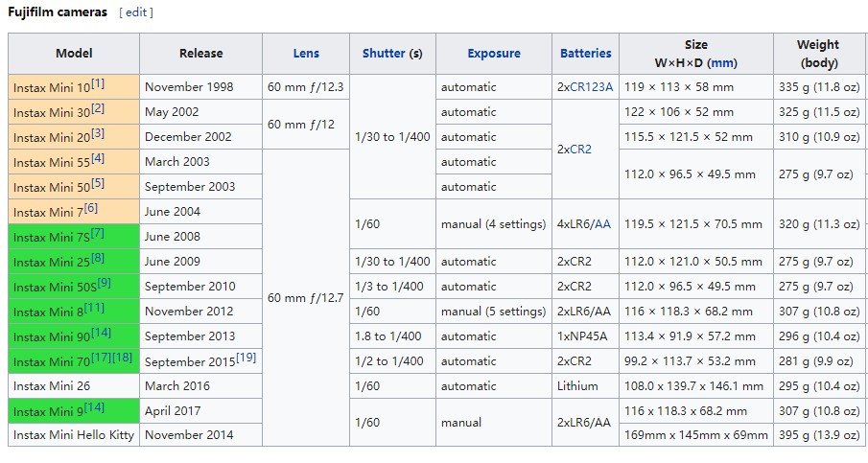Open the Exposure column header link

point(494,53)
